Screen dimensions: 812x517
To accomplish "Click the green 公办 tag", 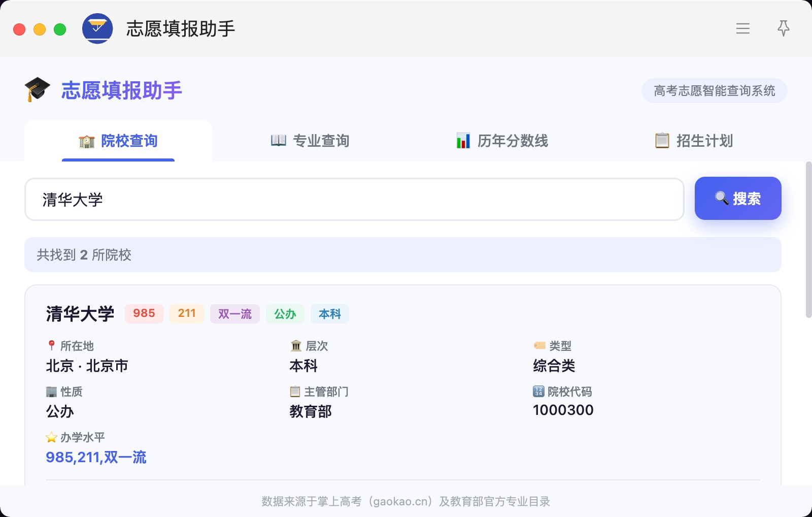I will [285, 313].
